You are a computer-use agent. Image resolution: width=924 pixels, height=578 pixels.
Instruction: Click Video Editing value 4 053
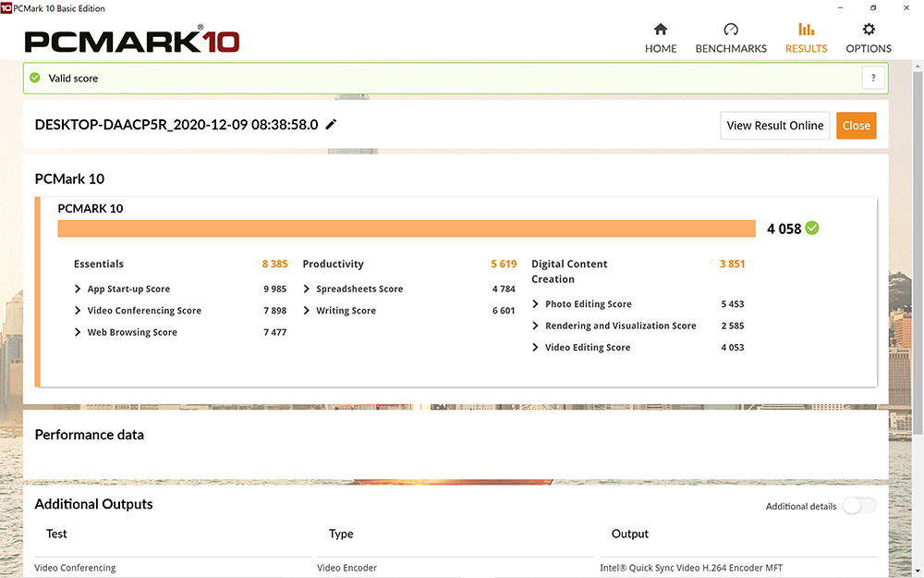pyautogui.click(x=733, y=348)
